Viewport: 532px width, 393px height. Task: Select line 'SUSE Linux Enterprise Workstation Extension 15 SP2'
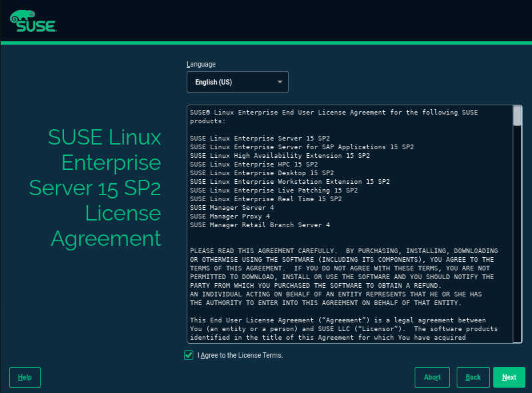coord(290,181)
